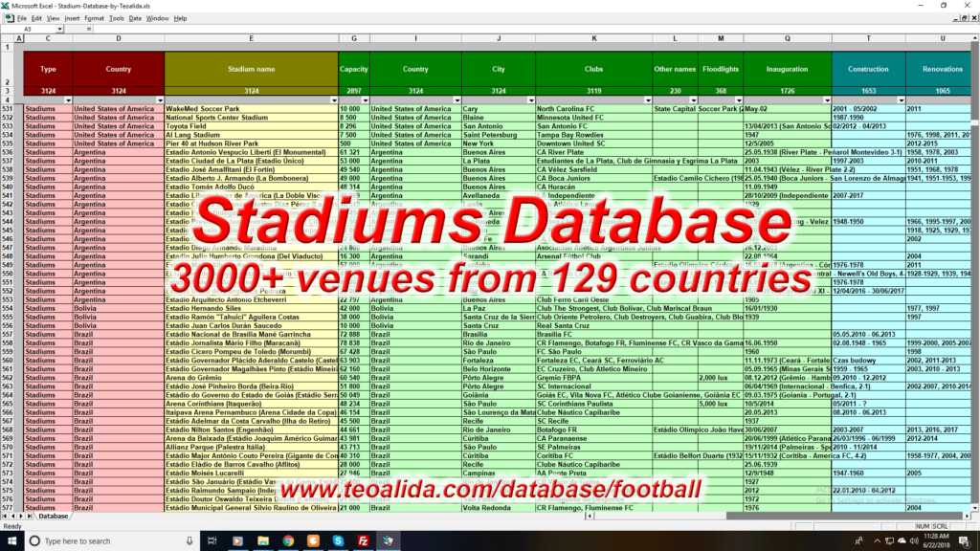The image size is (980, 551).
Task: Open the Type column filter dropdown
Action: (67, 99)
